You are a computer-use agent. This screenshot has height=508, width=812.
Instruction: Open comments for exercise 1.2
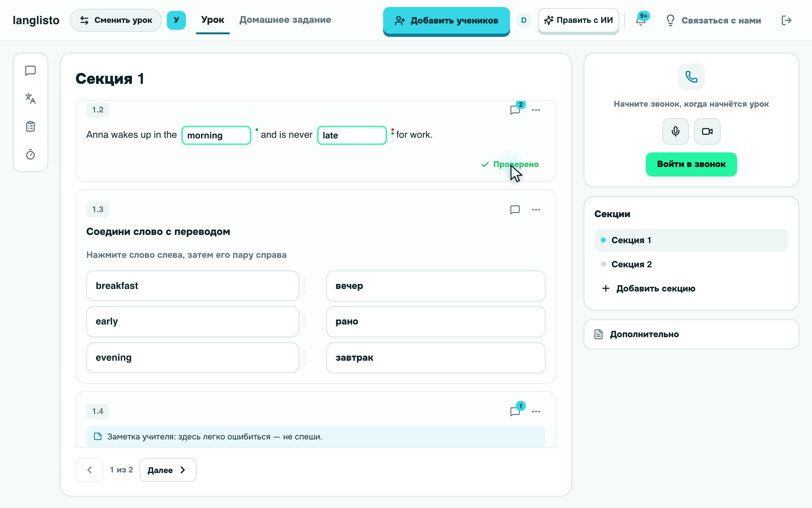[515, 110]
